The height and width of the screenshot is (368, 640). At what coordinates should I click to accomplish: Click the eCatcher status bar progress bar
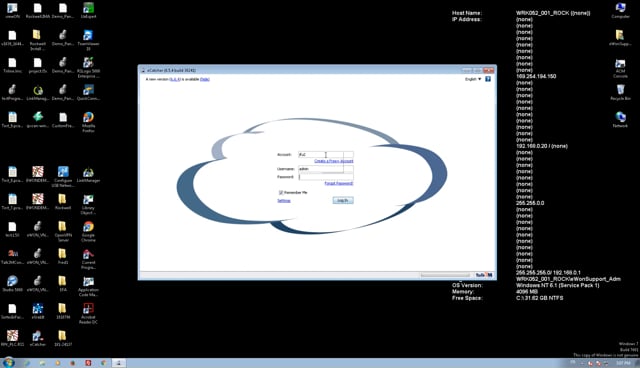pyautogui.click(x=445, y=275)
